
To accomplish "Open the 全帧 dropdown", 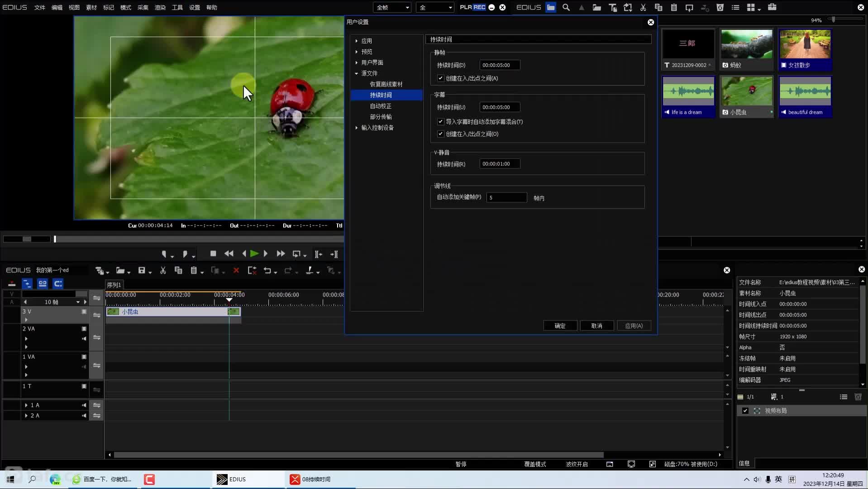I will (392, 7).
